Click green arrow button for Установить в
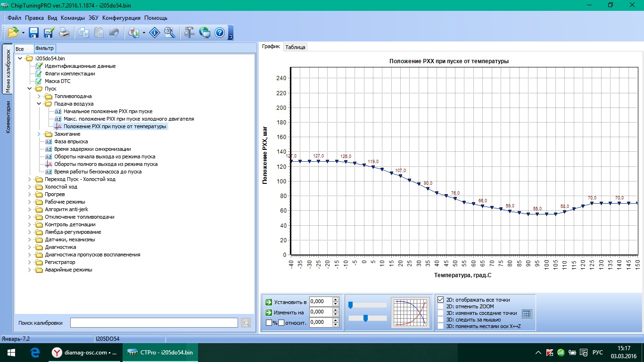The height and width of the screenshot is (362, 644). coord(269,302)
